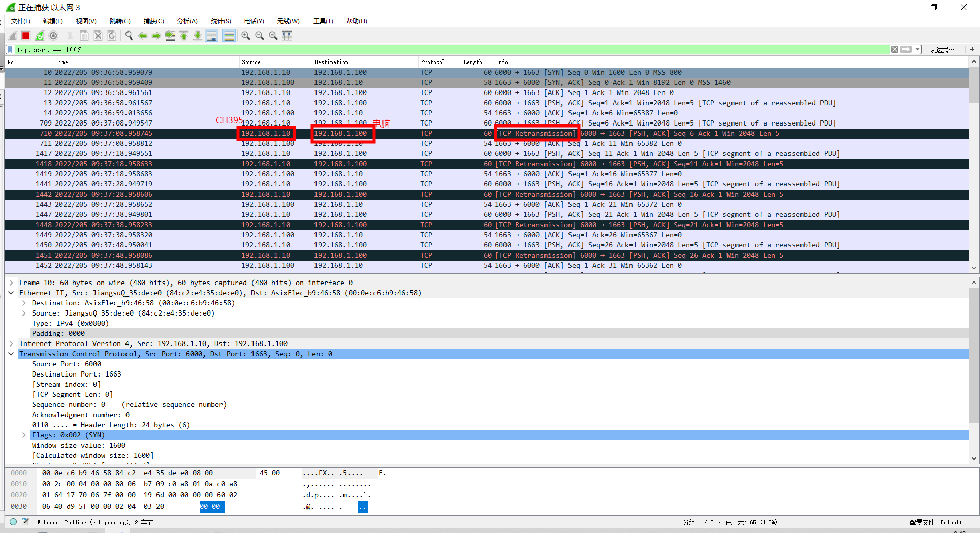Open the 统计(S) menu
The width and height of the screenshot is (980, 533).
220,21
